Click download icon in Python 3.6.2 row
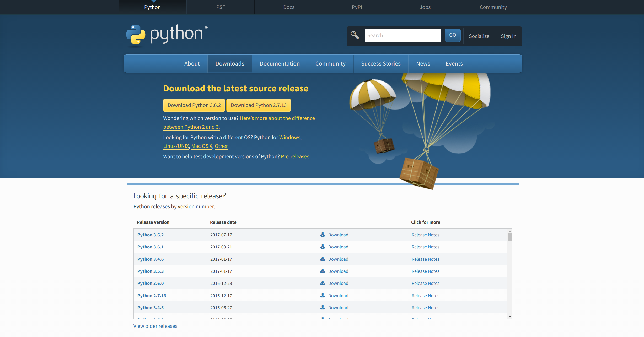Image resolution: width=644 pixels, height=337 pixels. (x=323, y=235)
